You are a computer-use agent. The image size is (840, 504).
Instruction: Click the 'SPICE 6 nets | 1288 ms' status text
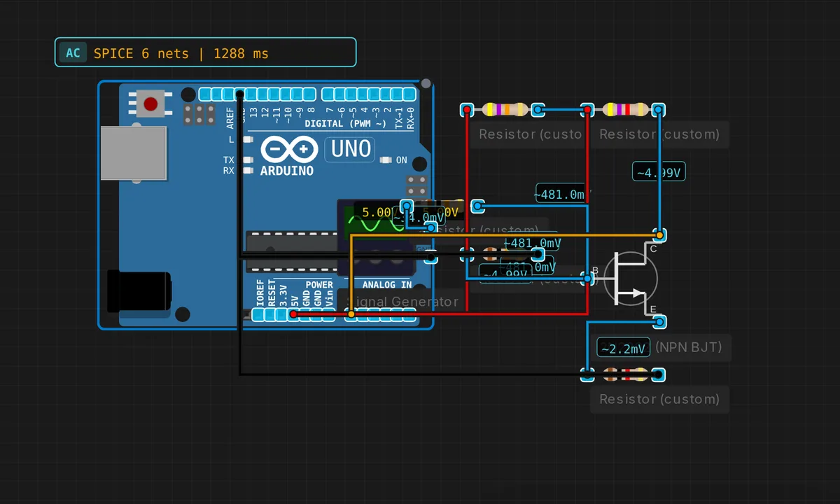pyautogui.click(x=181, y=53)
